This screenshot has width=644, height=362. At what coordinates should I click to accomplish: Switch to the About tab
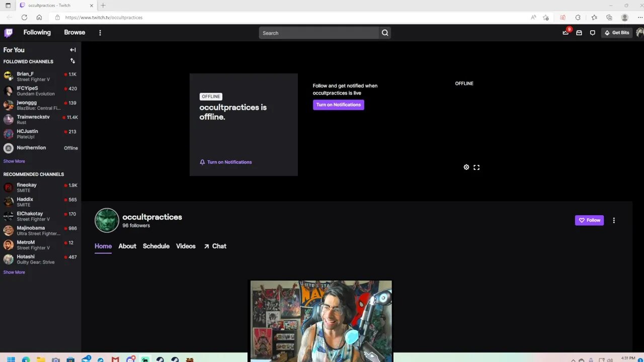(x=127, y=246)
